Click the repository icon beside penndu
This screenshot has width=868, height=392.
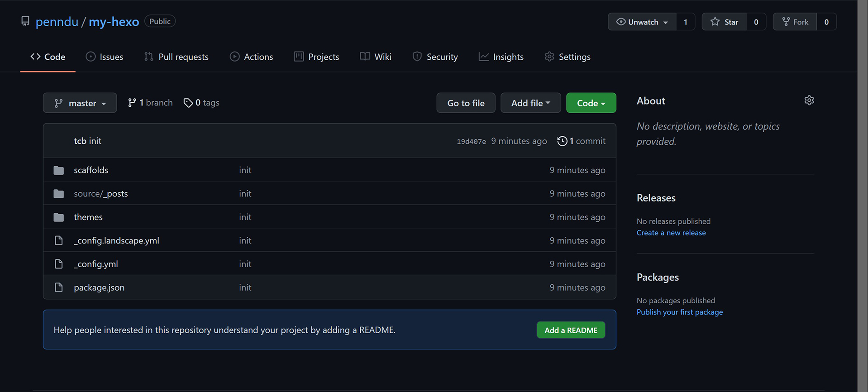pos(25,21)
